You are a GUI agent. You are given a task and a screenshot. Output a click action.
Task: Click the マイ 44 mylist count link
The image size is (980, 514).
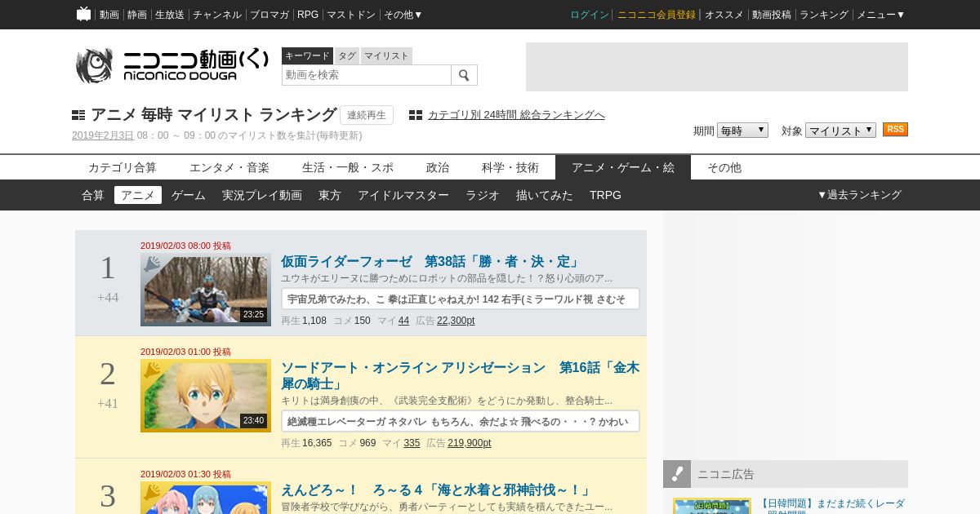pos(403,321)
